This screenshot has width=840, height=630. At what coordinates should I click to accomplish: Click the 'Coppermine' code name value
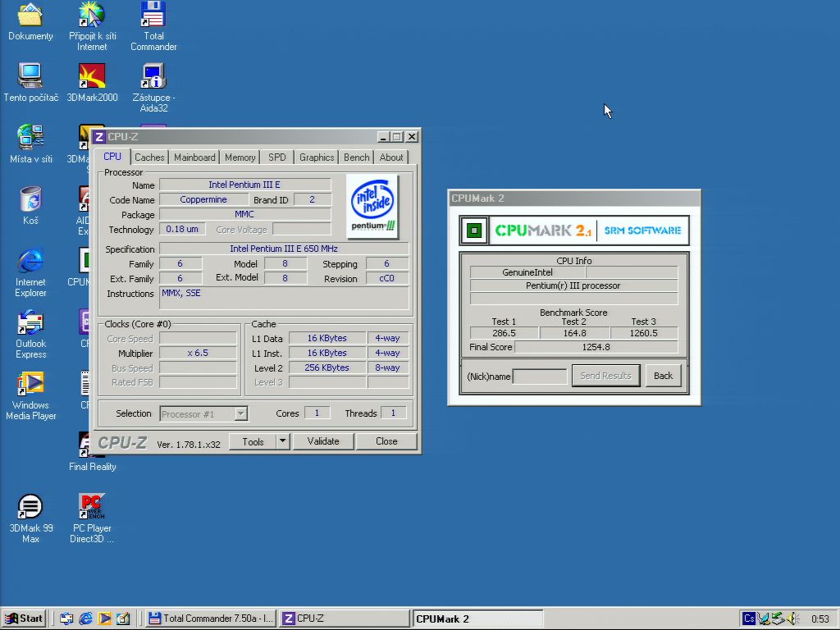(203, 199)
